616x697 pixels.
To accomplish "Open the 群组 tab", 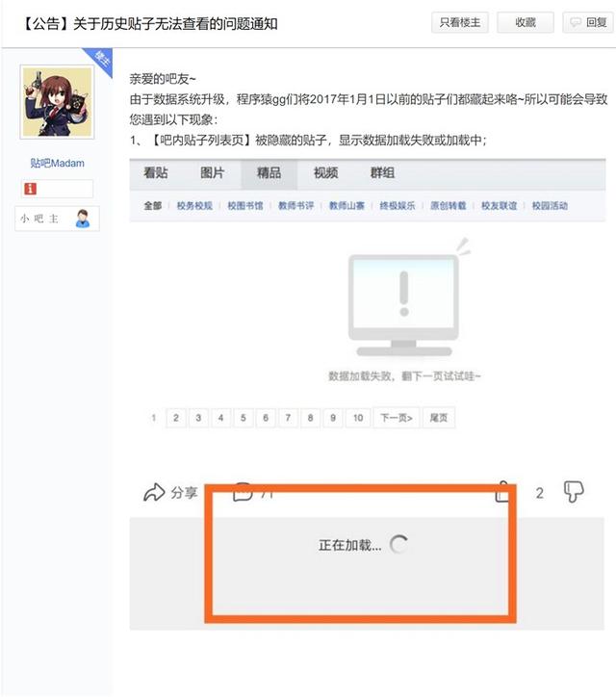I will click(382, 173).
